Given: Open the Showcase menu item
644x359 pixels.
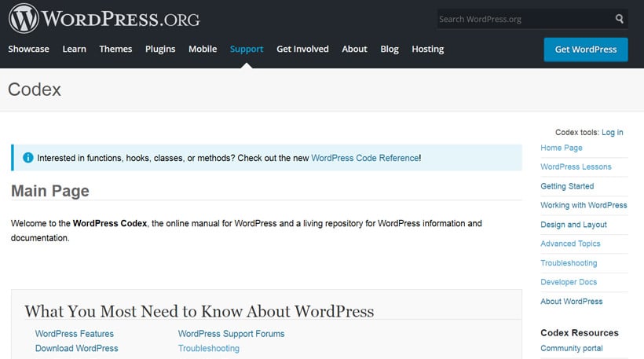Looking at the screenshot, I should tap(29, 49).
